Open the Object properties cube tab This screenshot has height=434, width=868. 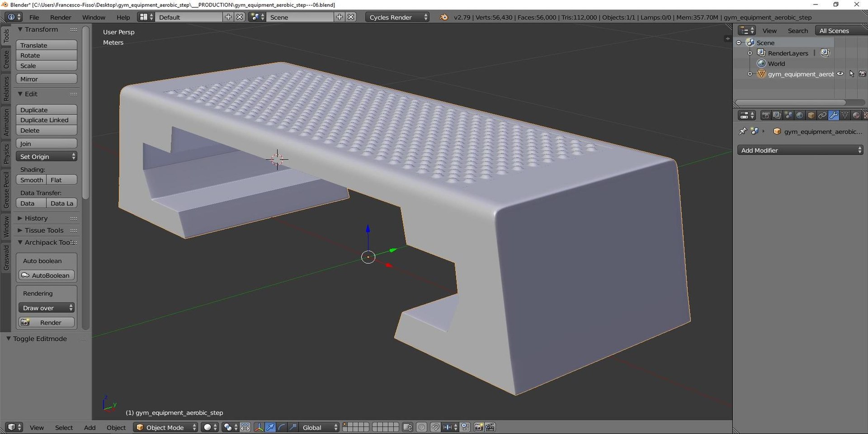(x=811, y=116)
